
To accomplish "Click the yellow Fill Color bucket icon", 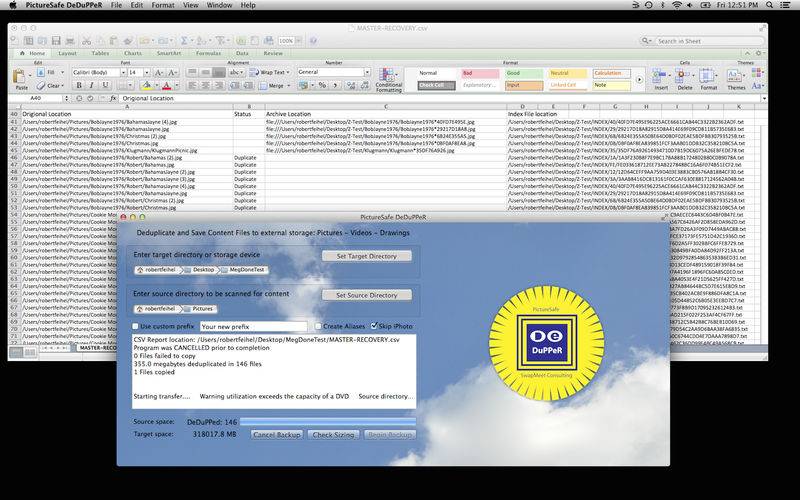I will click(146, 85).
